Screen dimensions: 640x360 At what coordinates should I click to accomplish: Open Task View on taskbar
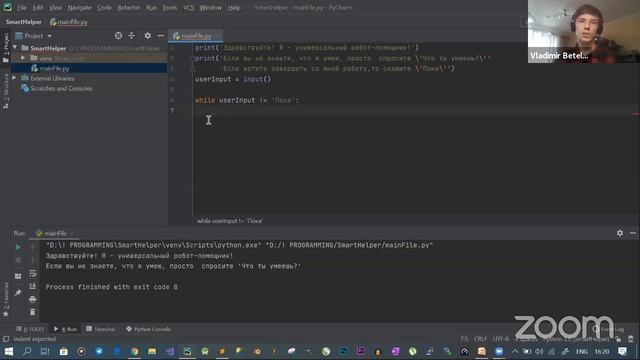45,351
